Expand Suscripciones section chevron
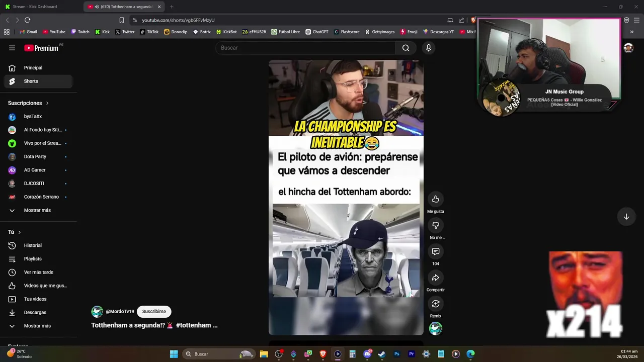 click(x=47, y=103)
